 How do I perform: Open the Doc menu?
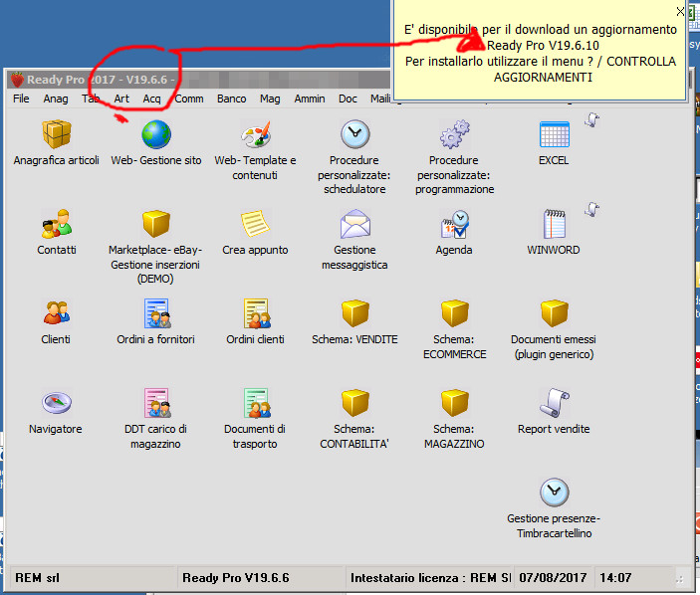click(348, 99)
